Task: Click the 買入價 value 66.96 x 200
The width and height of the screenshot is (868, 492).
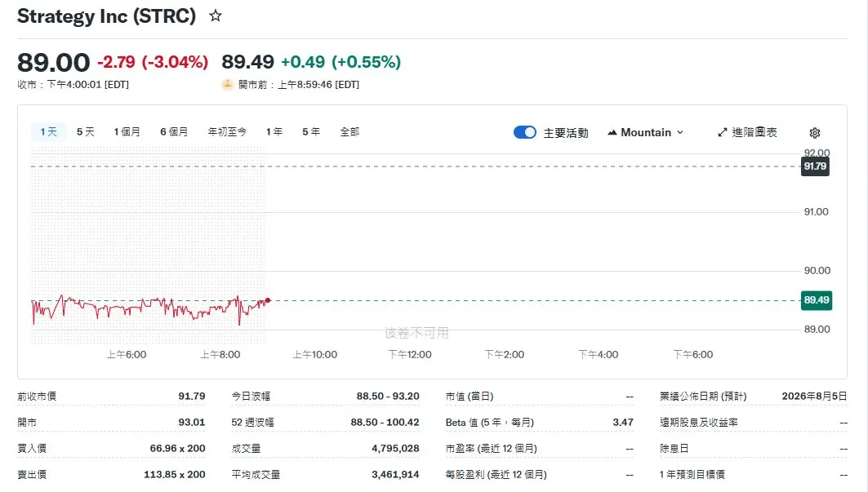Action: click(x=177, y=448)
